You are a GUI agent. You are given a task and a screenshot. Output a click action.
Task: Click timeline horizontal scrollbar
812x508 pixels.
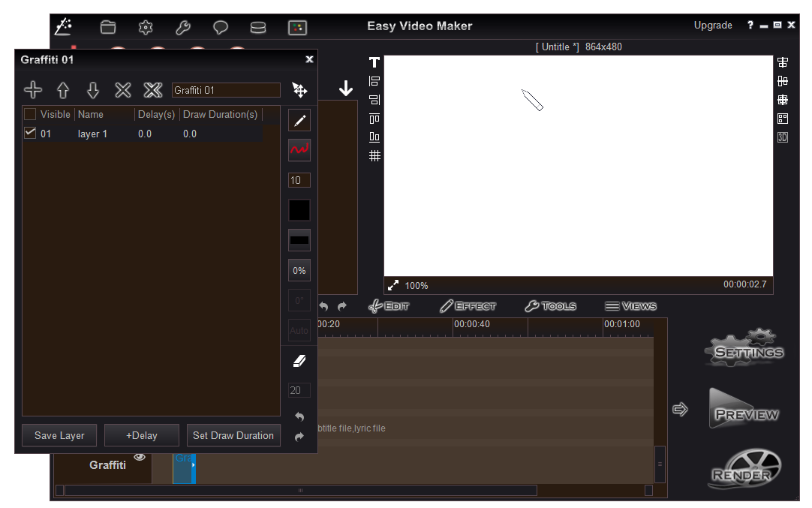click(300, 491)
